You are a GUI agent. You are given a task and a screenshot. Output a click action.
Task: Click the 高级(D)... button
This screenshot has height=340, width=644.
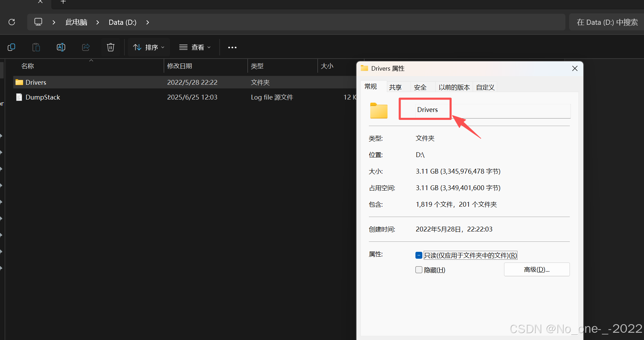coord(537,269)
